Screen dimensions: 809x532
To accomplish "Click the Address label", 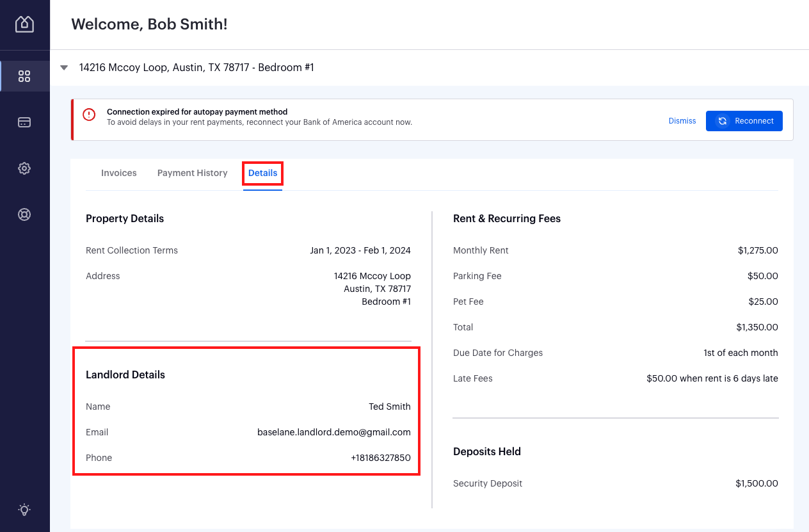I will point(103,276).
